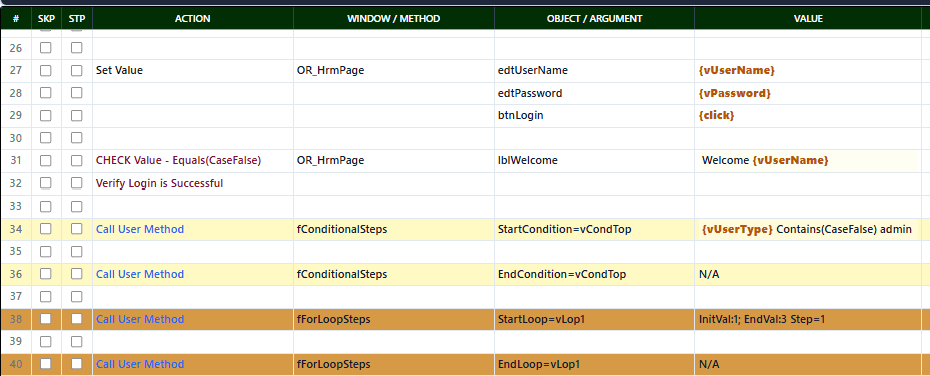Click the ACTION column header
Screen dimensions: 930x376
(x=193, y=18)
